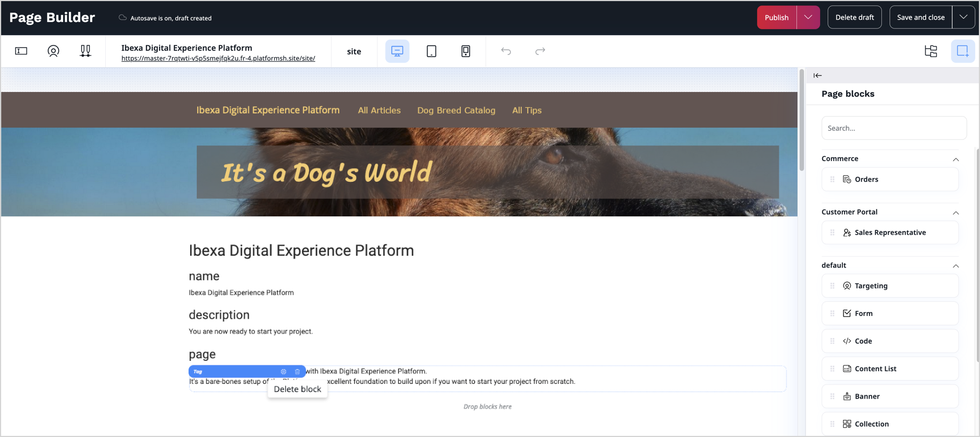
Task: Collapse the Page blocks sidebar arrow
Action: coord(818,76)
